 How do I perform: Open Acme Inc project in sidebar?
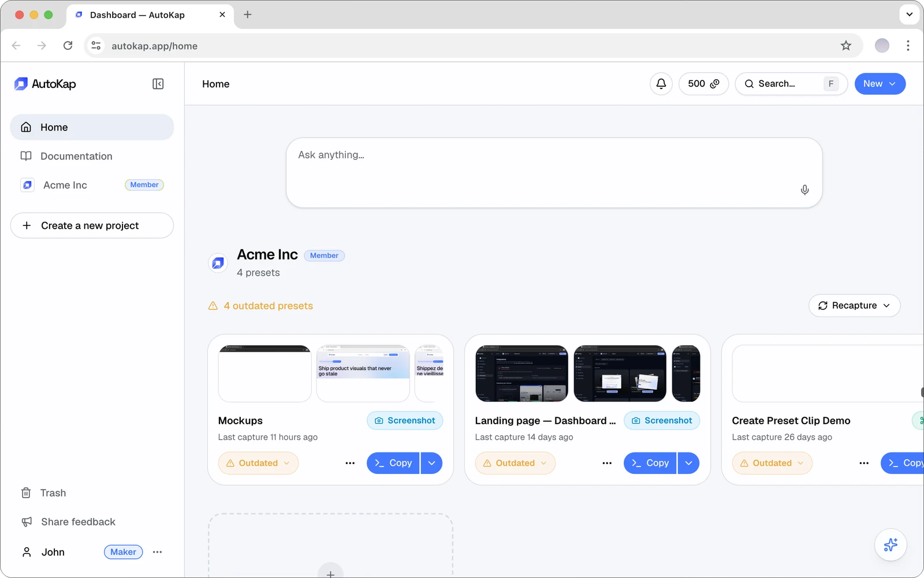click(x=92, y=185)
